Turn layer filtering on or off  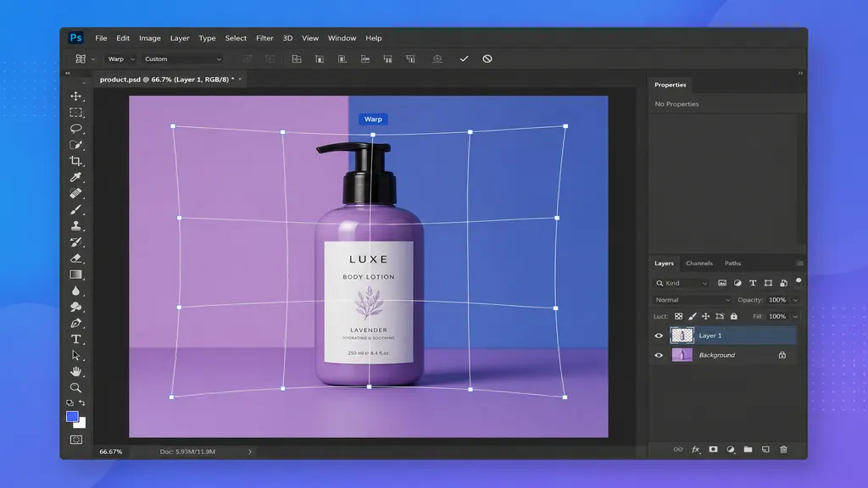798,281
